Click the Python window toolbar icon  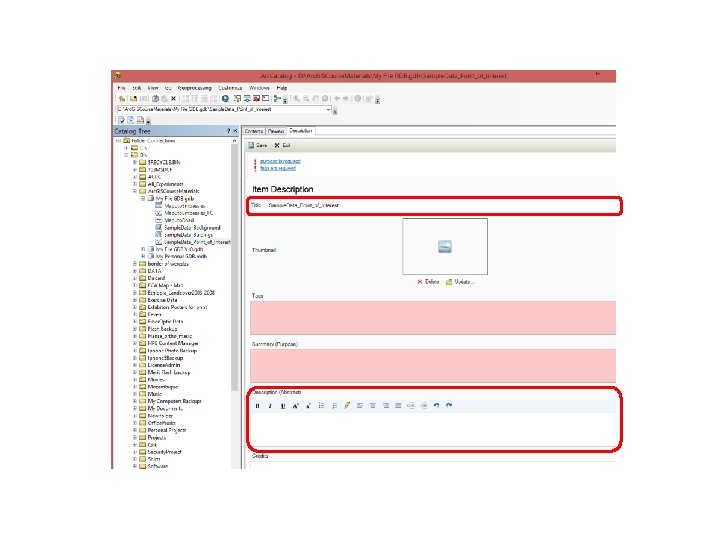[265, 99]
